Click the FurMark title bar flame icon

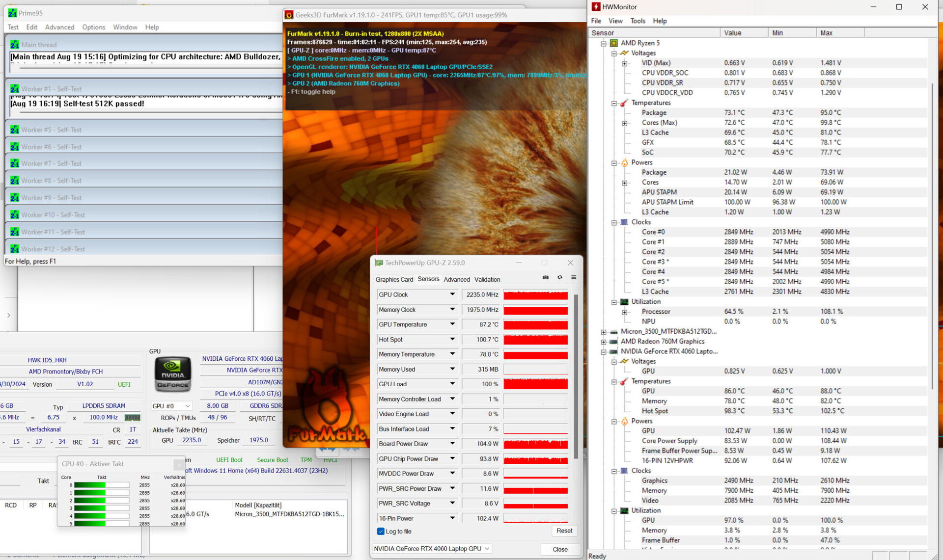pyautogui.click(x=289, y=15)
